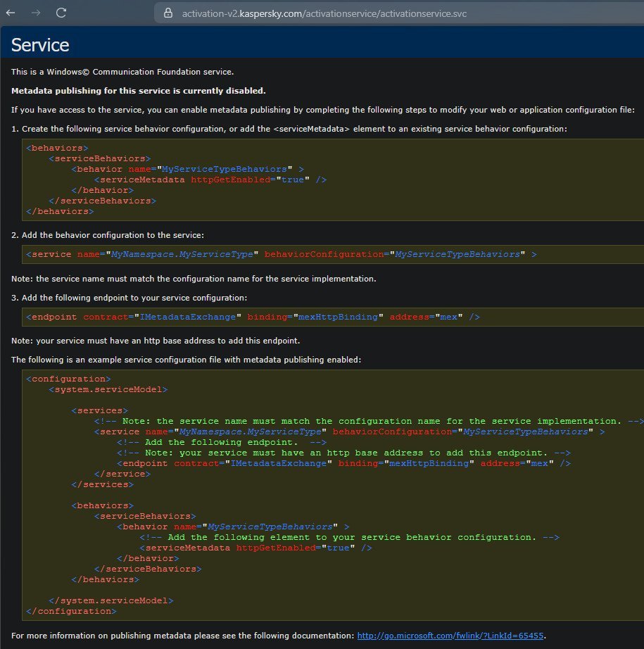Focus the address bar showing activation-v2.kaspersky.com
Screen dimensions: 644x649
399,13
